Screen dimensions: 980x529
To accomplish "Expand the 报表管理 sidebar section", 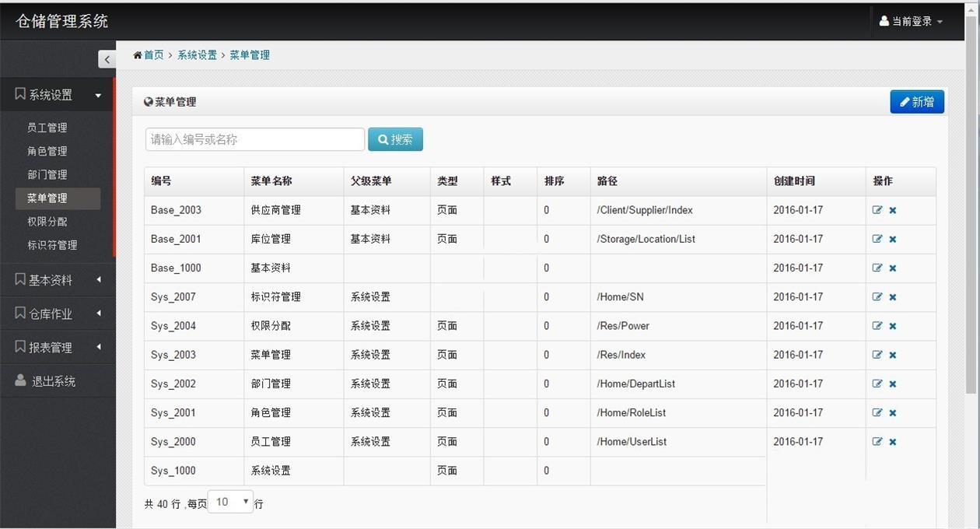I will [58, 347].
